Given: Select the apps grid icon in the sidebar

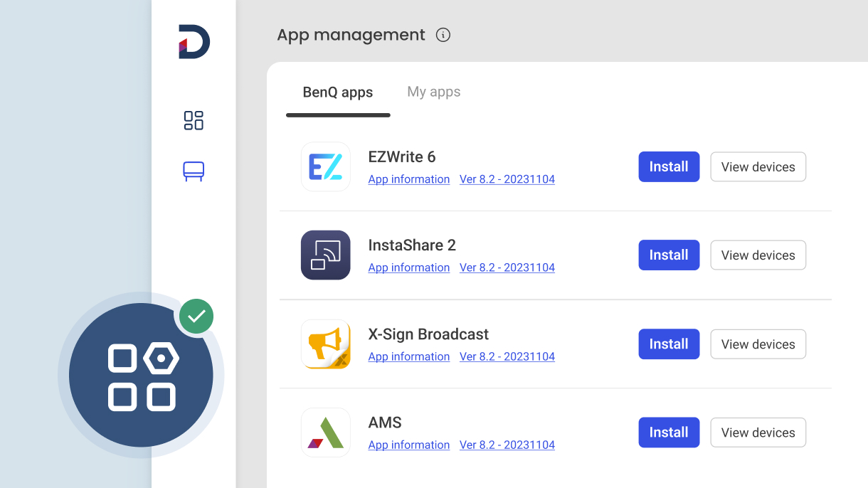Looking at the screenshot, I should coord(193,121).
